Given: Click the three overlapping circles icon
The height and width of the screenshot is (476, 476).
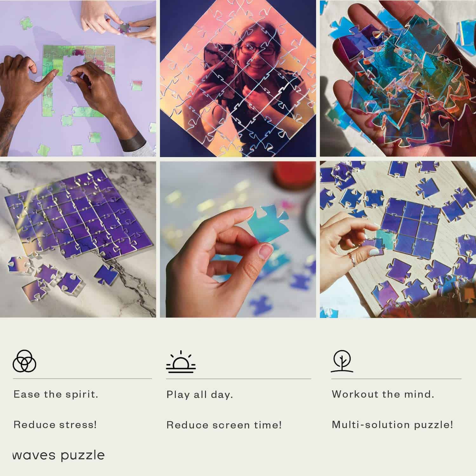Looking at the screenshot, I should coord(24,361).
